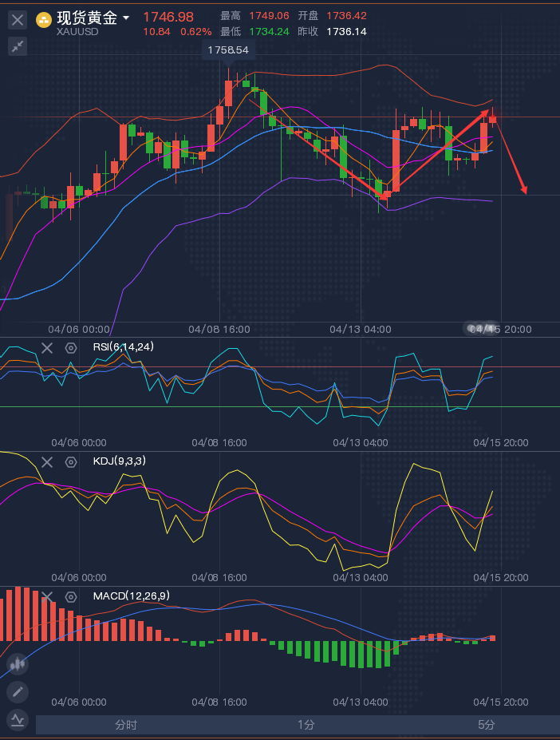Viewport: 560px width, 740px height.
Task: Open KDJ indicator settings gear
Action: (x=71, y=461)
